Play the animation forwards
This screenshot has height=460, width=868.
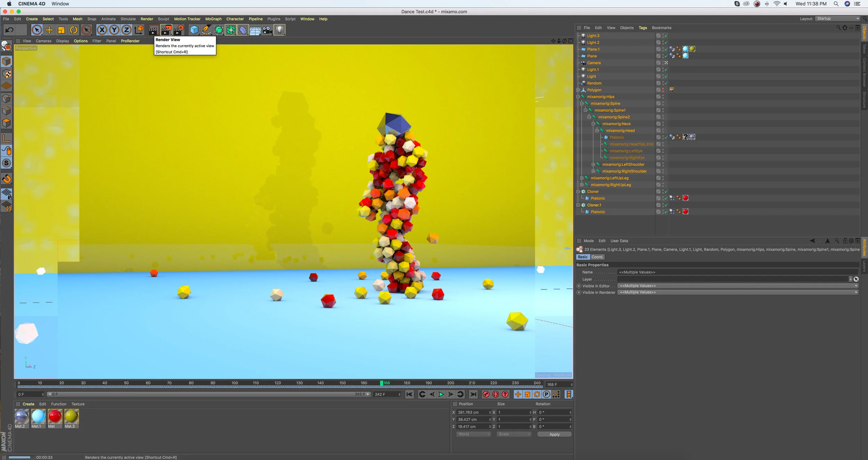[441, 394]
